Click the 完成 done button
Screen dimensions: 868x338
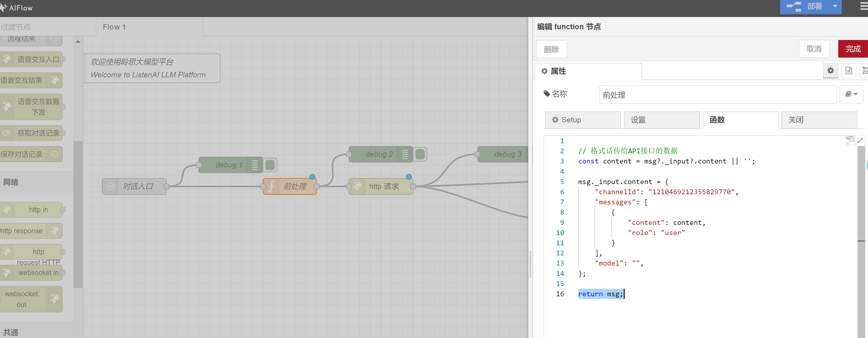click(853, 49)
